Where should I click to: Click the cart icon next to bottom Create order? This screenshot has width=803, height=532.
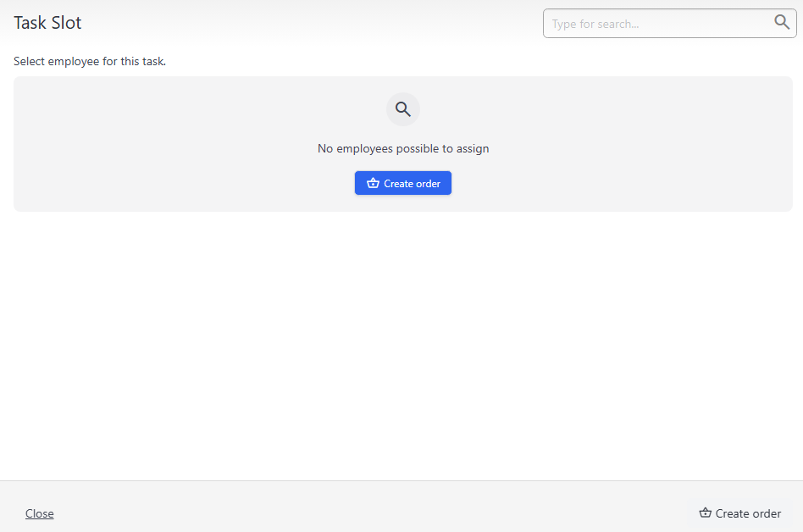[x=705, y=513]
